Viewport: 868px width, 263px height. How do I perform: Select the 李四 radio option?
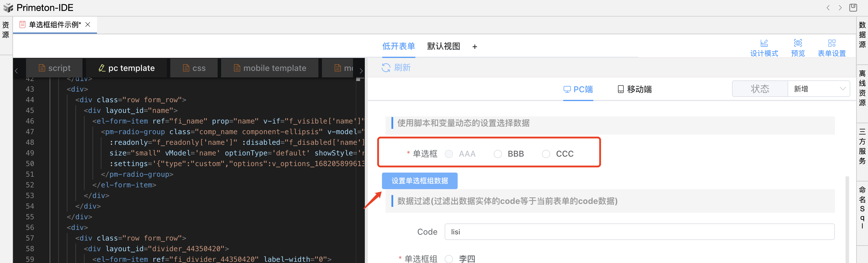click(449, 259)
